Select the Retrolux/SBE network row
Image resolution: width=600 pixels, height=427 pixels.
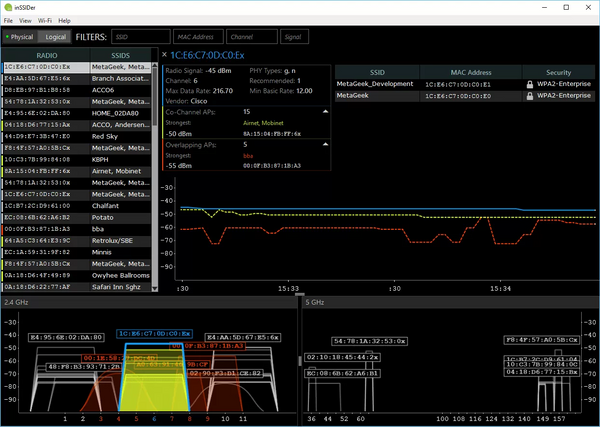(77, 241)
